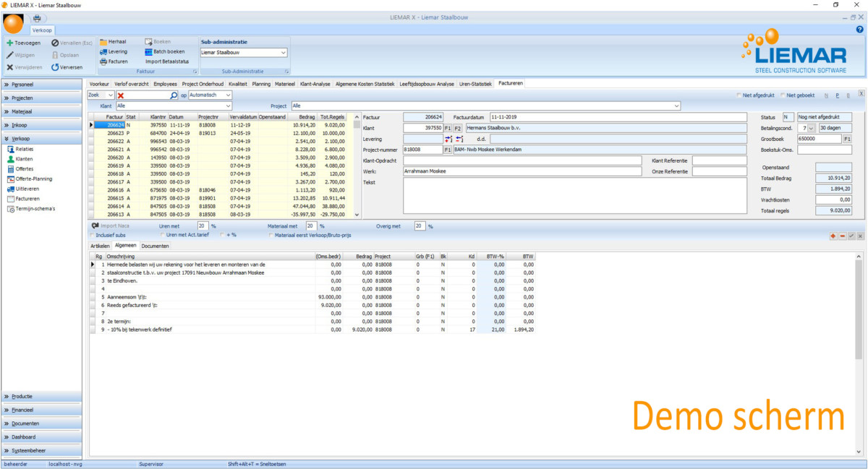Image resolution: width=868 pixels, height=469 pixels.
Task: Switch to the Artikelen tab
Action: coord(99,246)
